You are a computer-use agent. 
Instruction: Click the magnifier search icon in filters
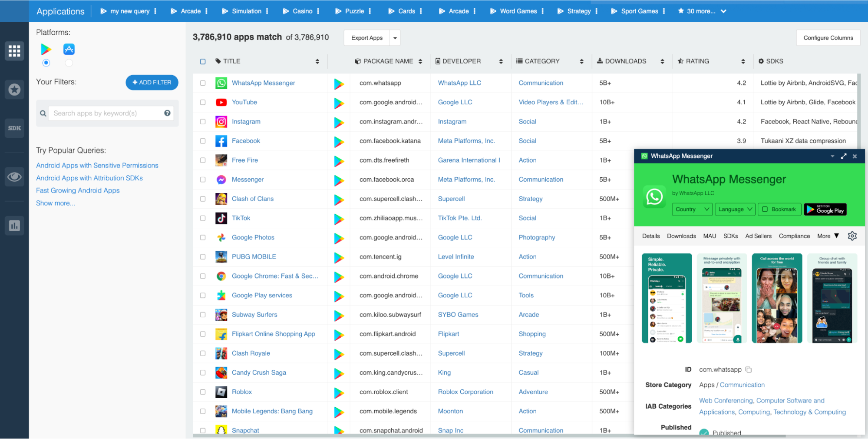(x=43, y=113)
